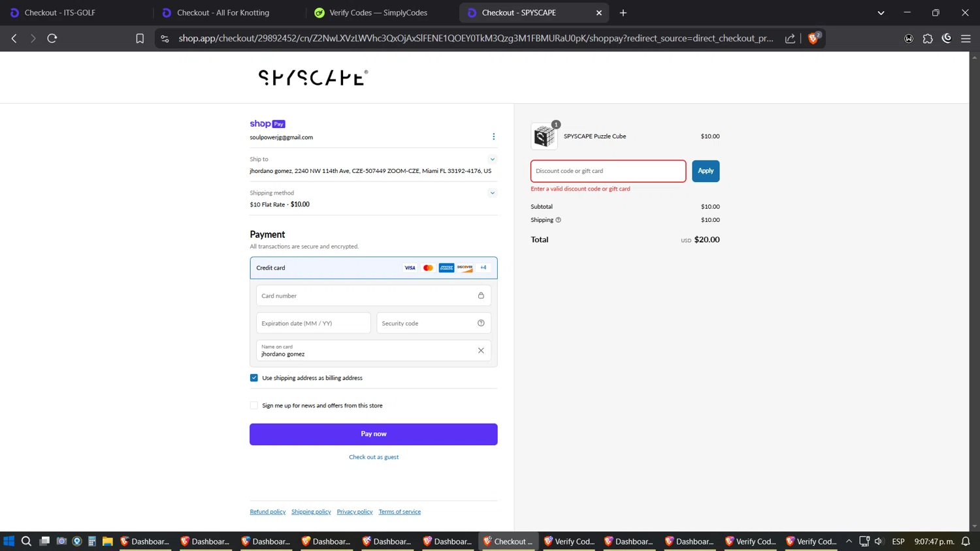Expand the Shipping method section
This screenshot has height=551, width=980.
tap(492, 193)
